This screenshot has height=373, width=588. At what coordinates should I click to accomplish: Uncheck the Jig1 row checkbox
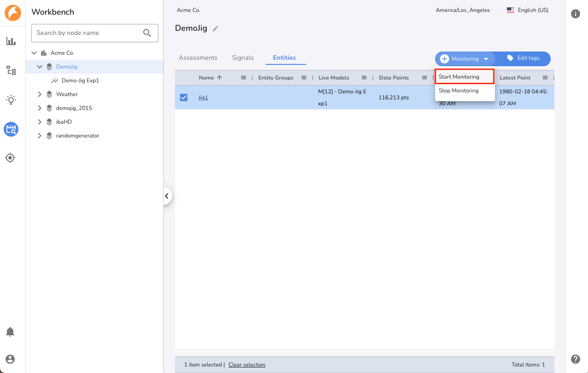click(x=184, y=98)
